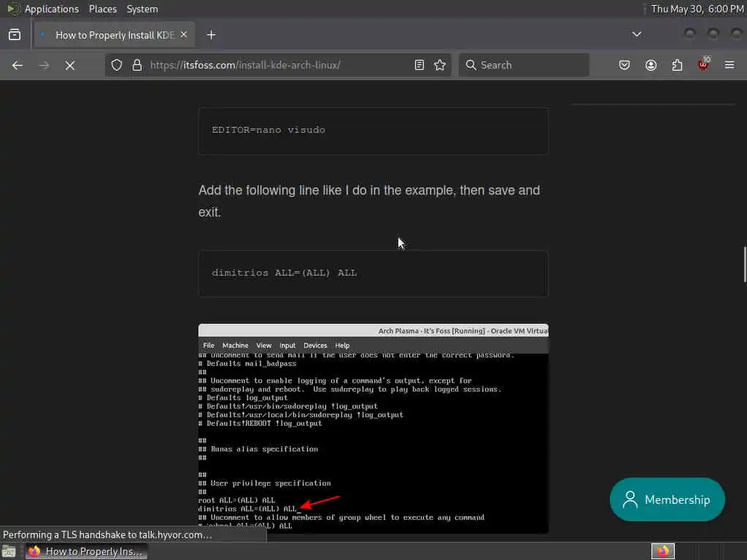Go back to previous page

tap(18, 65)
